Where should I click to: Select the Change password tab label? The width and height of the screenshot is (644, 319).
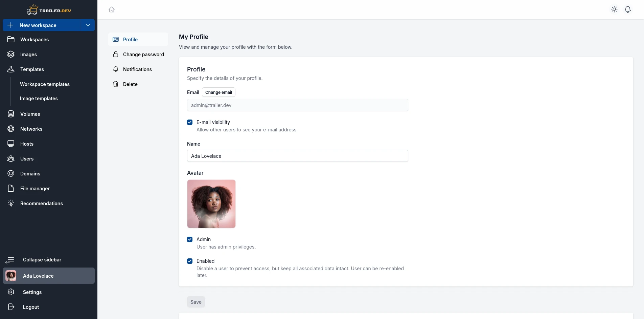[143, 54]
